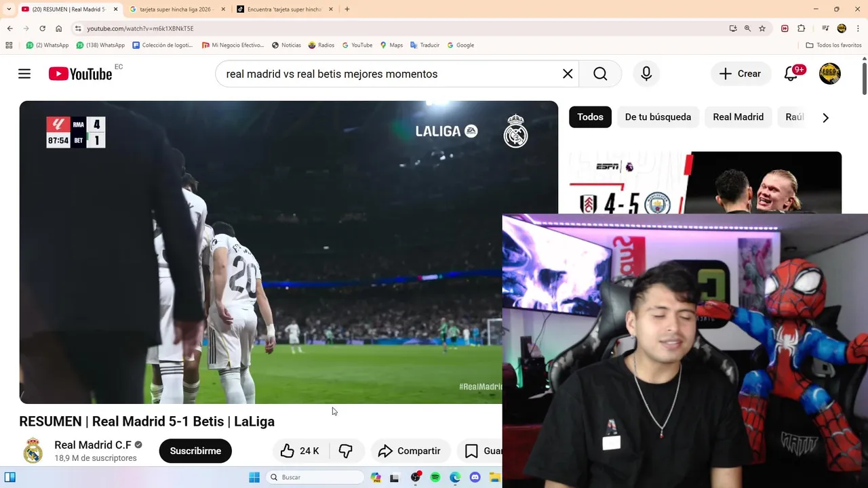The image size is (868, 488).
Task: Open OBS Studio from the taskbar
Action: coord(416,477)
